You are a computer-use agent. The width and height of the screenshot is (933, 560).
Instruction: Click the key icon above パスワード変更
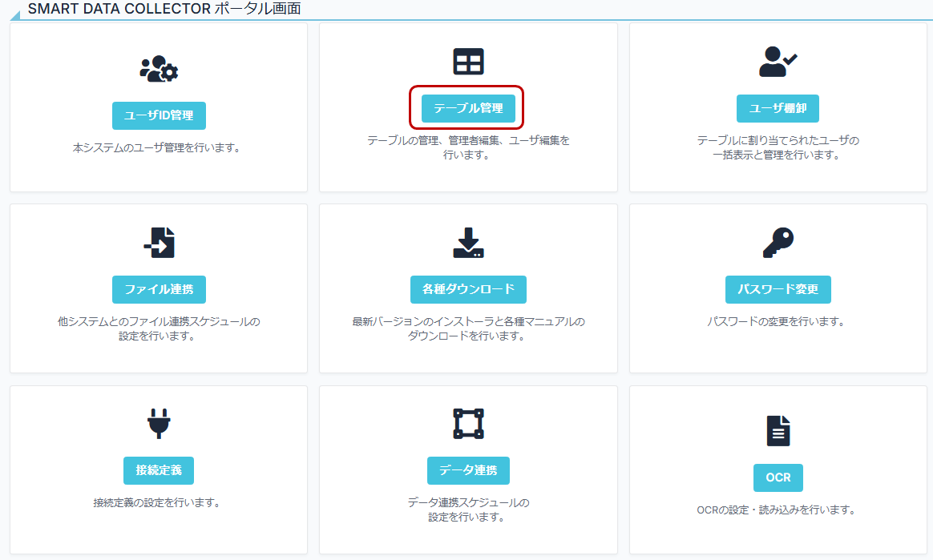777,243
